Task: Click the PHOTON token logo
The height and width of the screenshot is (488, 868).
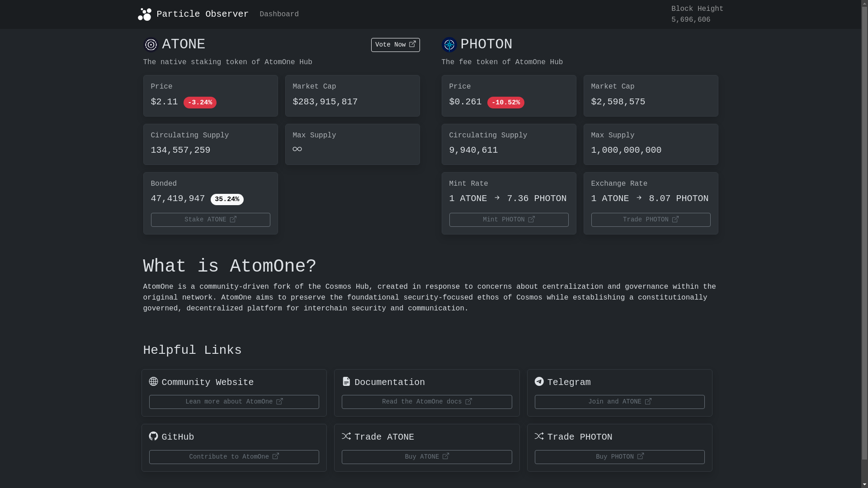Action: pos(449,45)
